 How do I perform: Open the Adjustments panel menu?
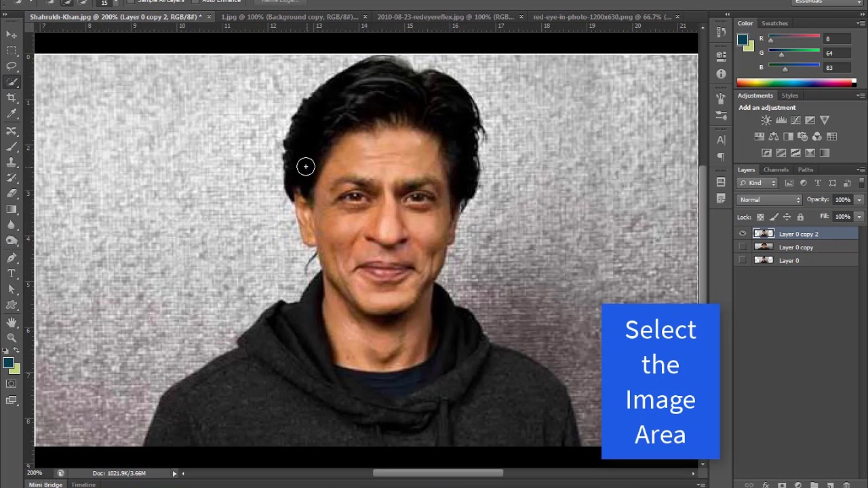click(x=861, y=96)
